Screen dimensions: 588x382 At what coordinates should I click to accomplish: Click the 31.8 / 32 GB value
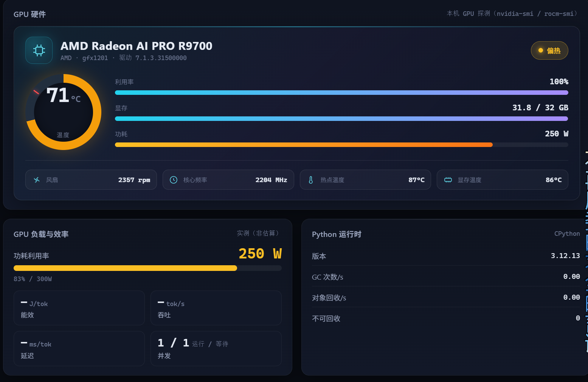point(540,108)
